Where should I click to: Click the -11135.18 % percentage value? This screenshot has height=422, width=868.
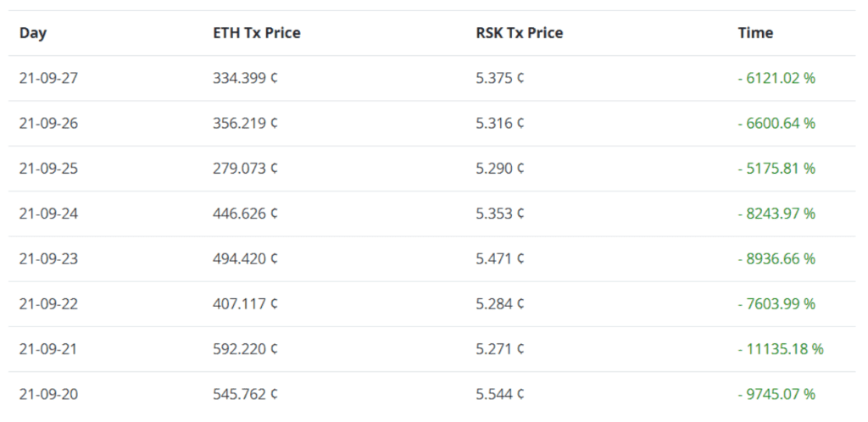pos(781,349)
